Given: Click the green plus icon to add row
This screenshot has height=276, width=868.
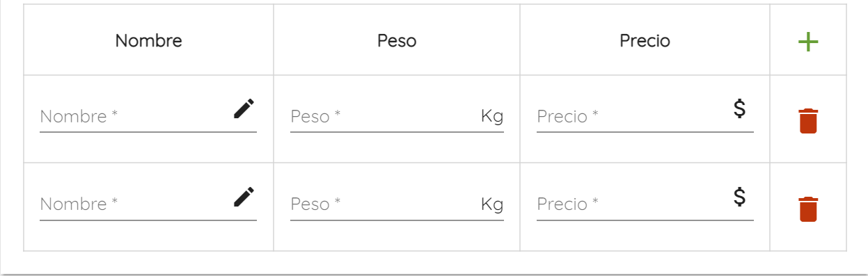Looking at the screenshot, I should coord(807,42).
